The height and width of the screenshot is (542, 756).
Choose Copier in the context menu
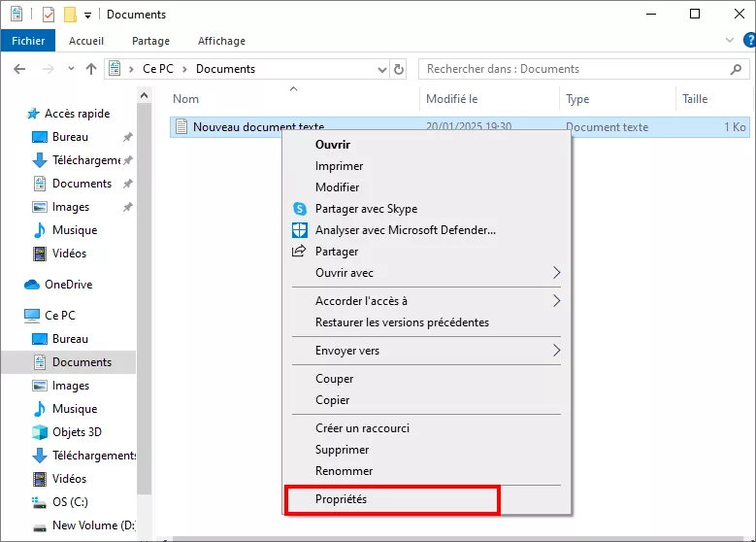point(427,400)
